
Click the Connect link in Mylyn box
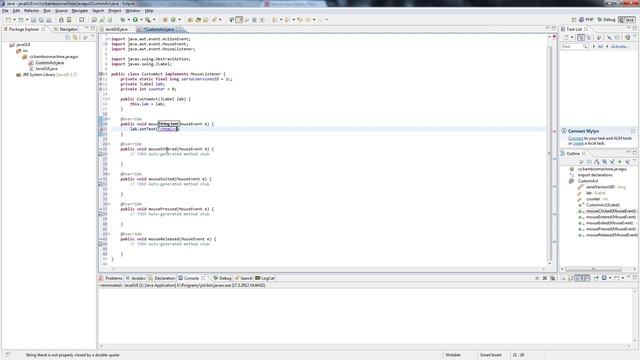(x=576, y=138)
